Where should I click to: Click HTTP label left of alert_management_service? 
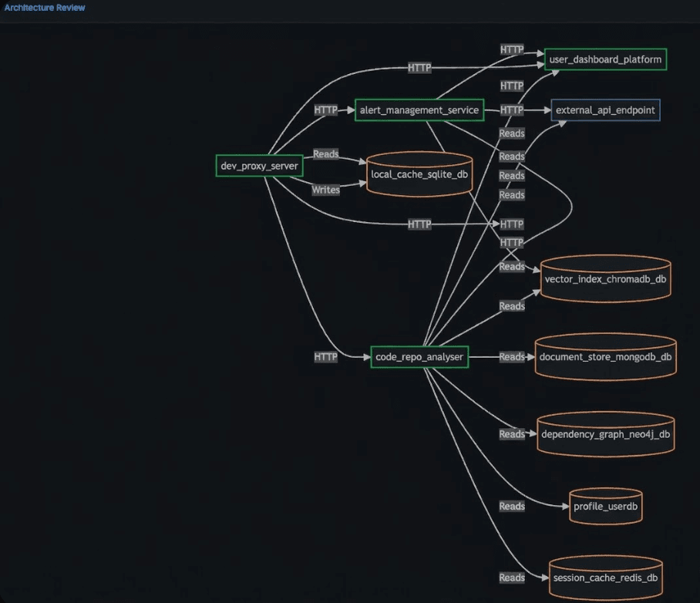pos(325,109)
